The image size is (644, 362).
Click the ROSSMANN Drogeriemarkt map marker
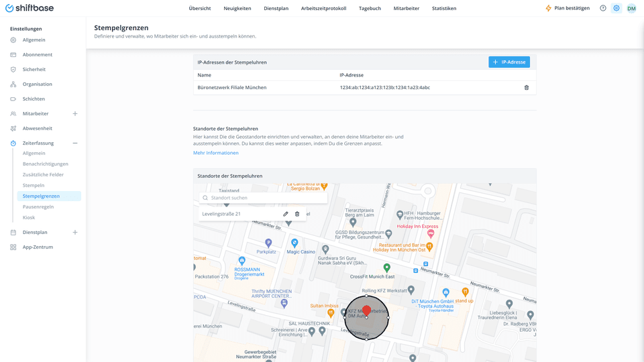pos(242,261)
